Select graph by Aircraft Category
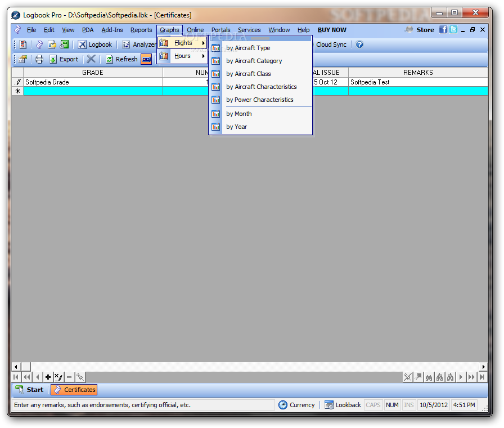This screenshot has height=428, width=504. (260, 61)
